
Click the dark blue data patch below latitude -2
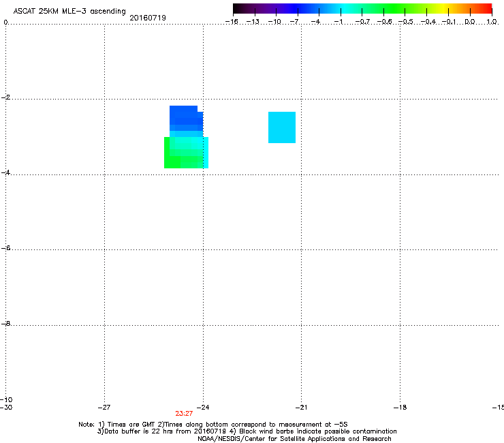coord(186,118)
